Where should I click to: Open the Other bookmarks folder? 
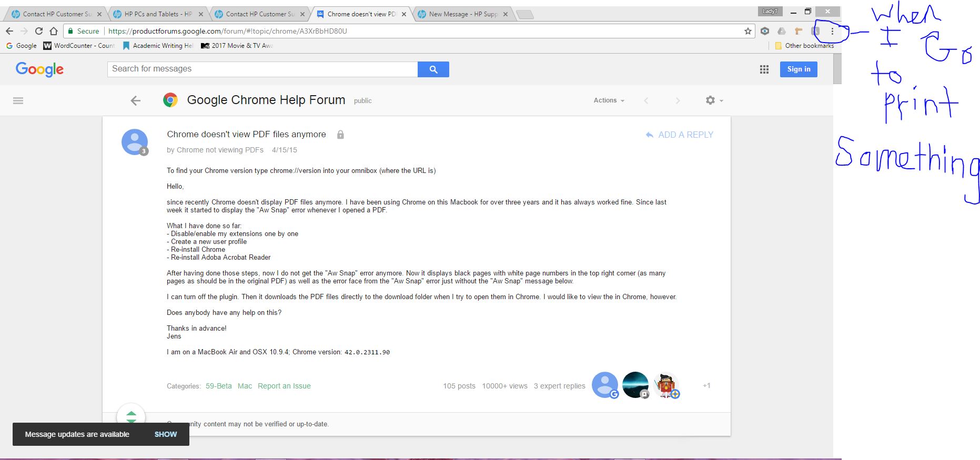click(804, 46)
